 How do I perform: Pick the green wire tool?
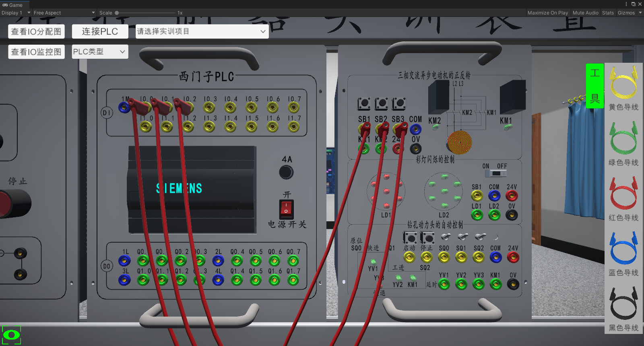click(x=623, y=138)
